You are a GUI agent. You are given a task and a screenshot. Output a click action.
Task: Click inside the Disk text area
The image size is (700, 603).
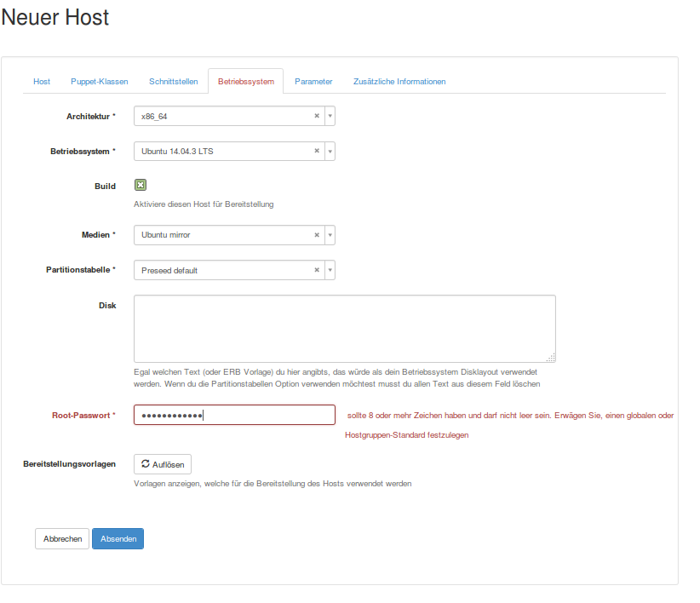pyautogui.click(x=344, y=329)
